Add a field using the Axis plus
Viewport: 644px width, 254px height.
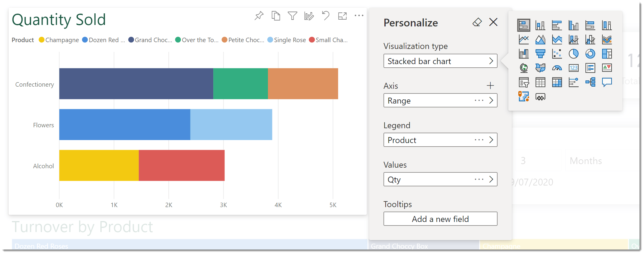[490, 85]
